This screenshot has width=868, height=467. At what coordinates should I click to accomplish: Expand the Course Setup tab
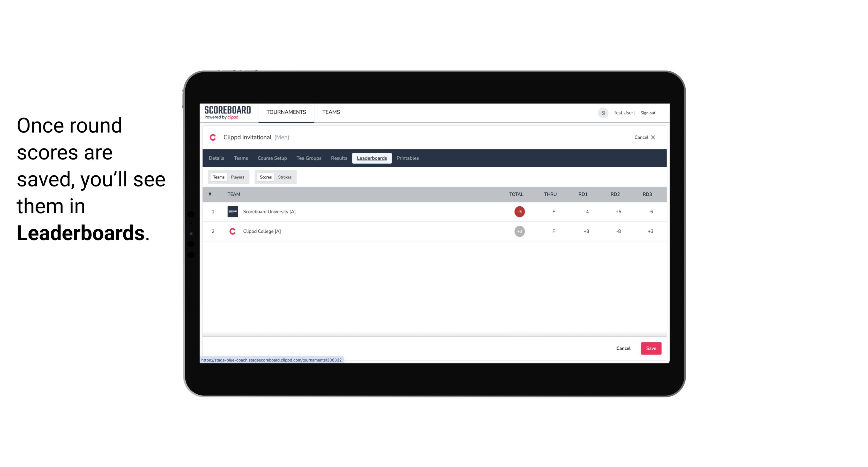pos(272,158)
